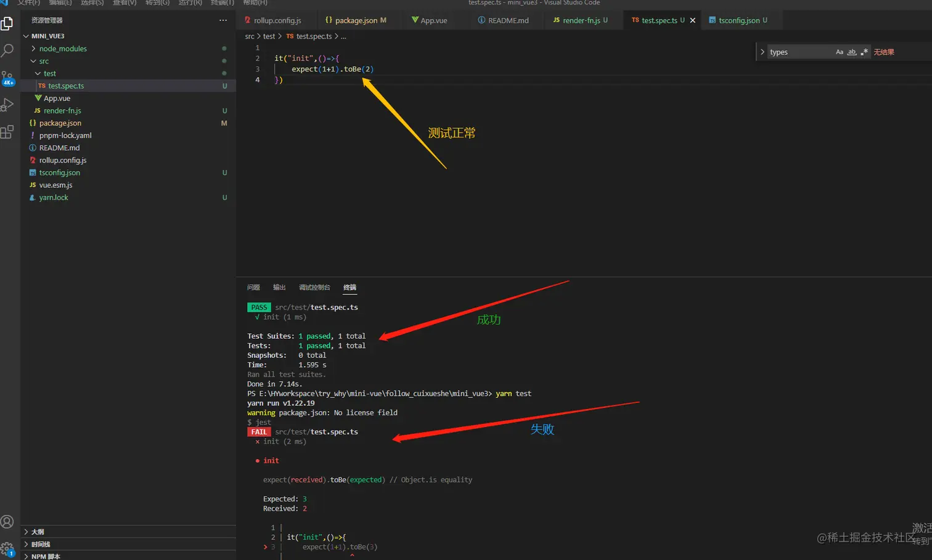This screenshot has height=560, width=932.
Task: Click the icon of tsconfig.json in explorer
Action: tap(33, 172)
